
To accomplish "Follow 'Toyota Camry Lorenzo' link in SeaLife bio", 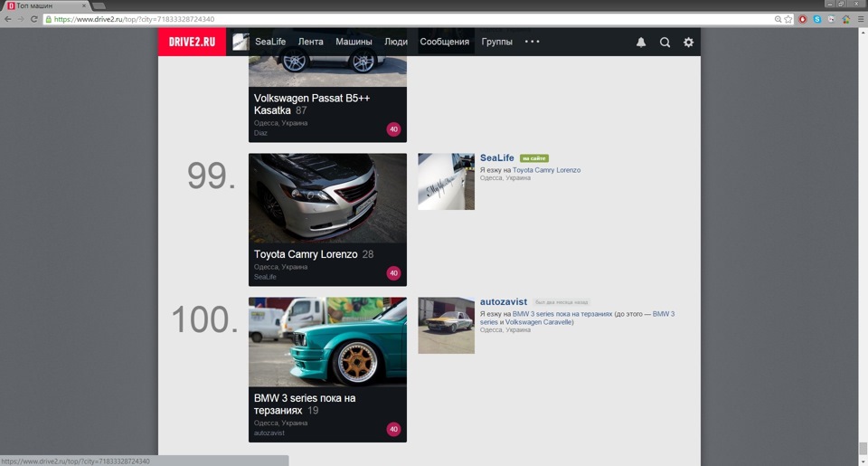I will [546, 170].
